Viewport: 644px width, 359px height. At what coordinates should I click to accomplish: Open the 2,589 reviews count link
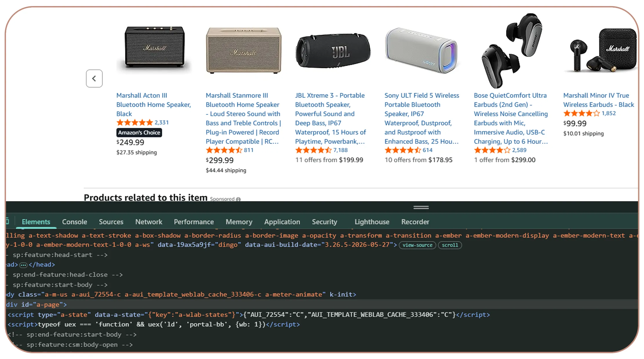(x=519, y=150)
